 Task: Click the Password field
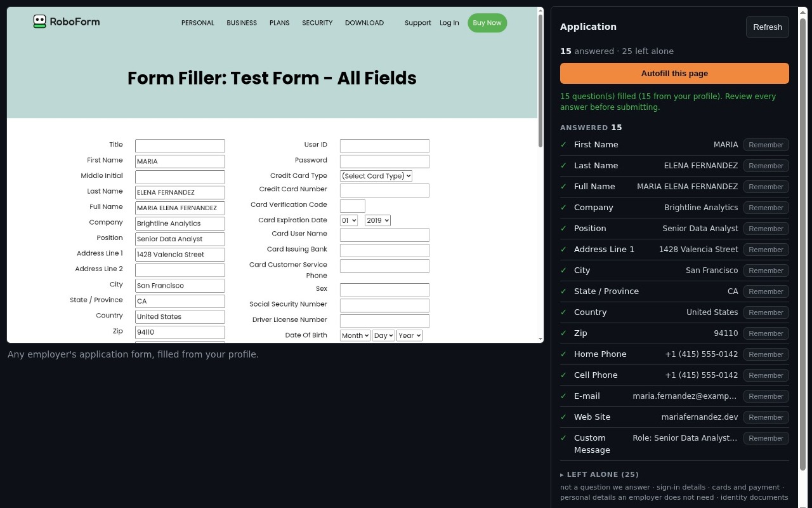point(384,161)
